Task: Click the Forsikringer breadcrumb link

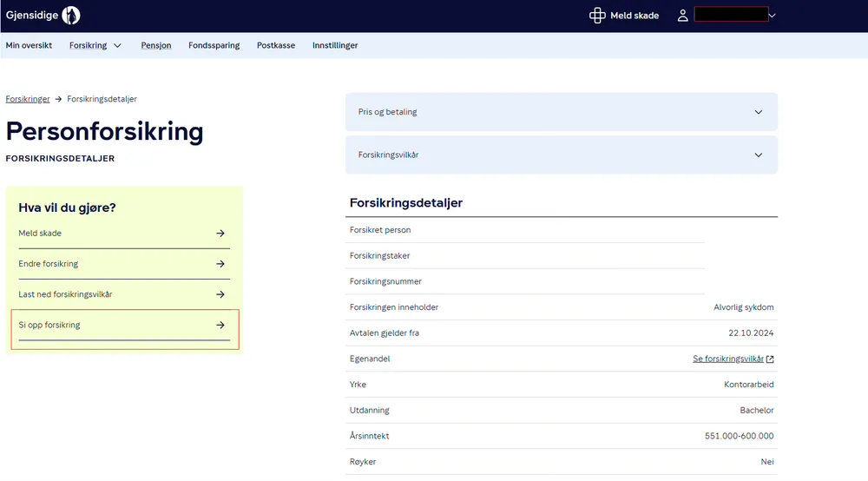Action: tap(28, 99)
